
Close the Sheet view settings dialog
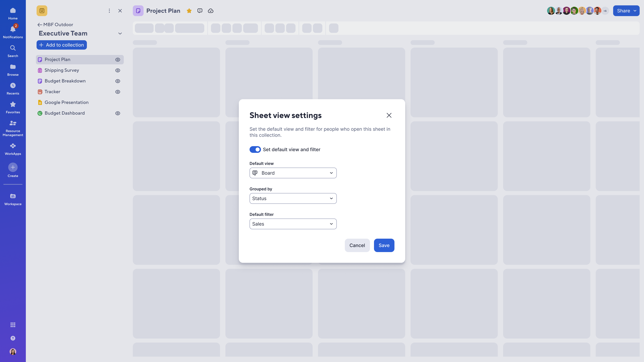tap(389, 115)
